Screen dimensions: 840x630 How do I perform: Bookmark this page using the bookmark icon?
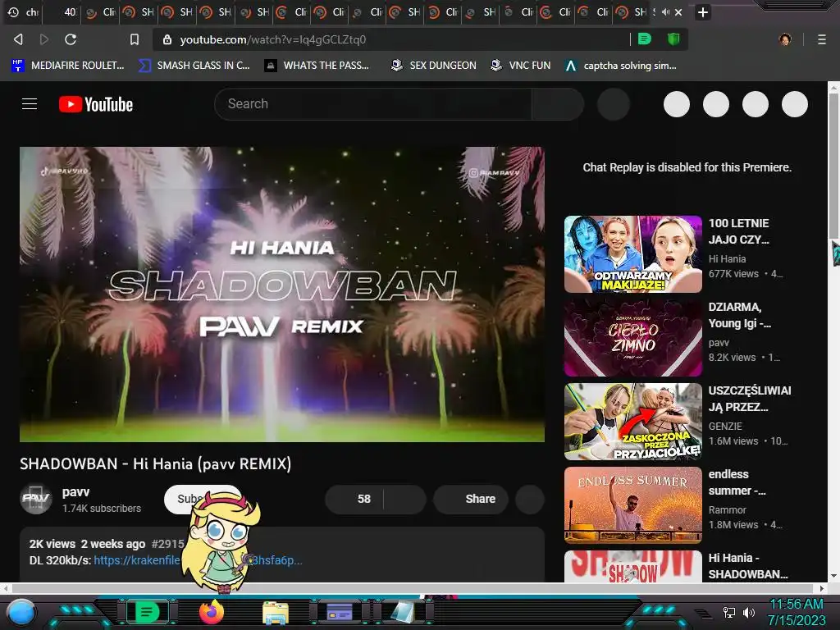(135, 39)
